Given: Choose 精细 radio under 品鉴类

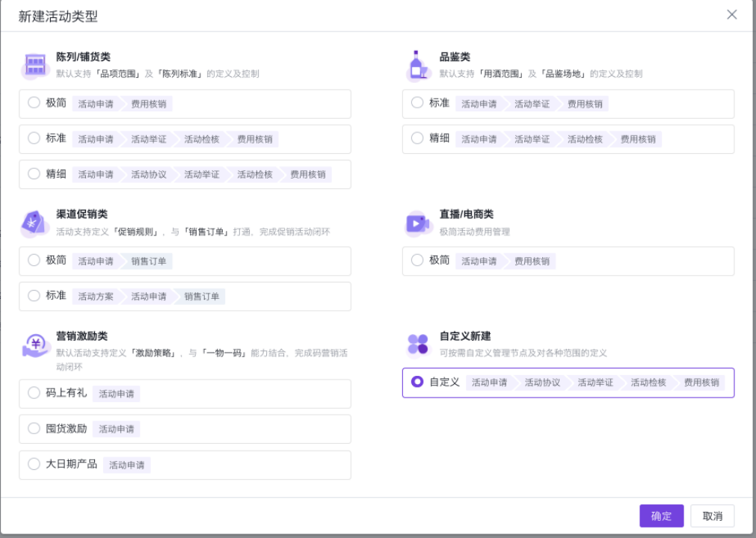Looking at the screenshot, I should pos(417,138).
